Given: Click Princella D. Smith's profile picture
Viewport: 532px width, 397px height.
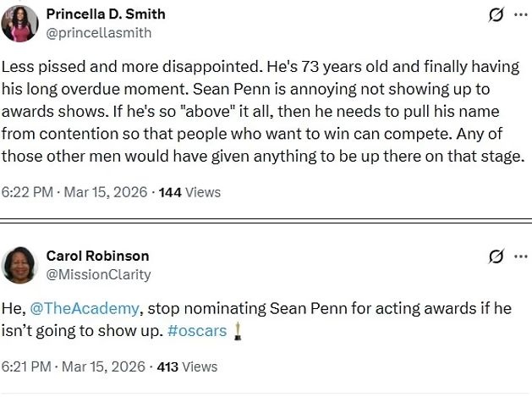Looking at the screenshot, I should (19, 23).
